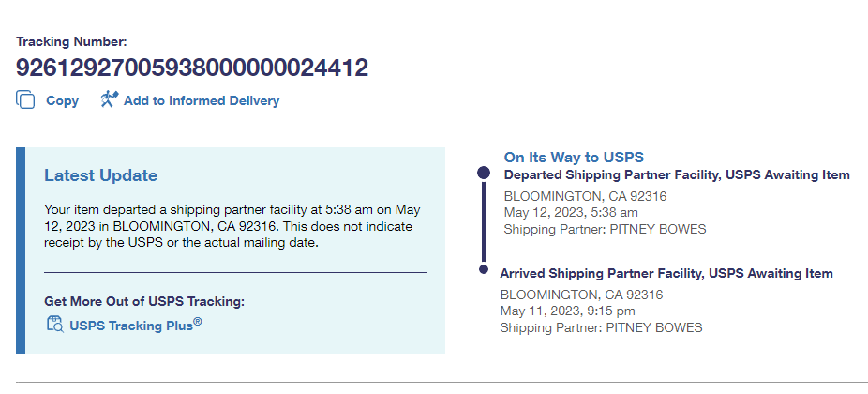Click the USPS Tracking Plus magnifier icon

pyautogui.click(x=54, y=325)
